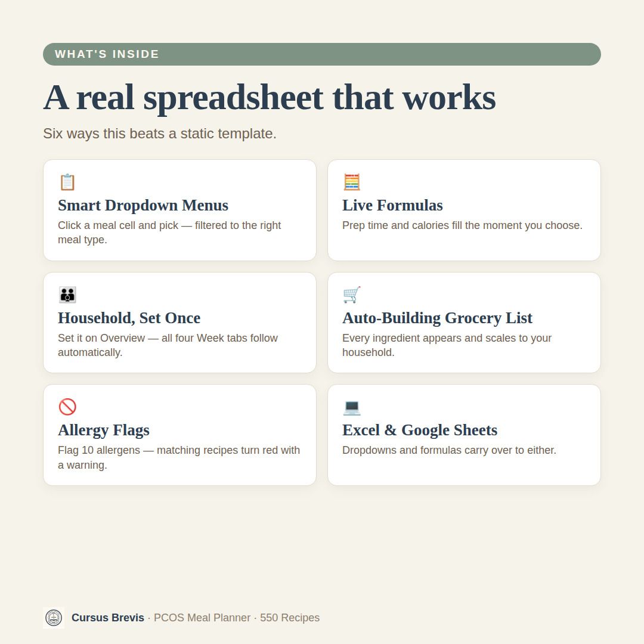This screenshot has height=644, width=644.
Task: Click 'PCOS Meal Planner' in the footer
Action: point(202,618)
